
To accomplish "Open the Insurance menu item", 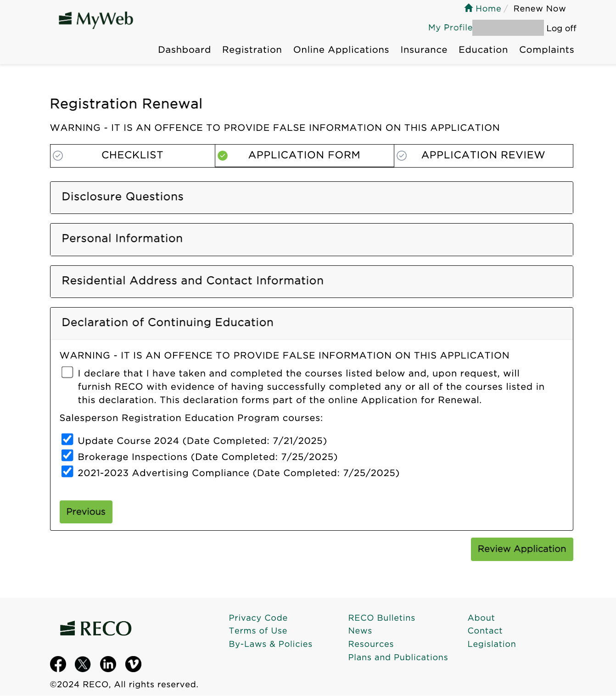I will click(x=423, y=50).
